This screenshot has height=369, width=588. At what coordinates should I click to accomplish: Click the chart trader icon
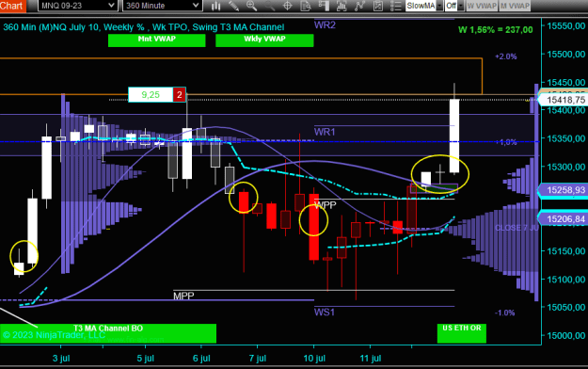coord(324,6)
